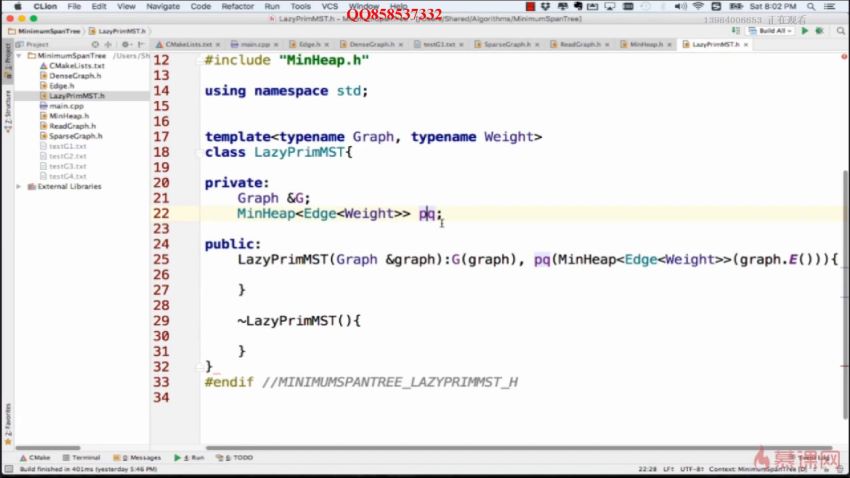Open the Terminal tool window
This screenshot has width=850, height=478.
click(x=81, y=457)
